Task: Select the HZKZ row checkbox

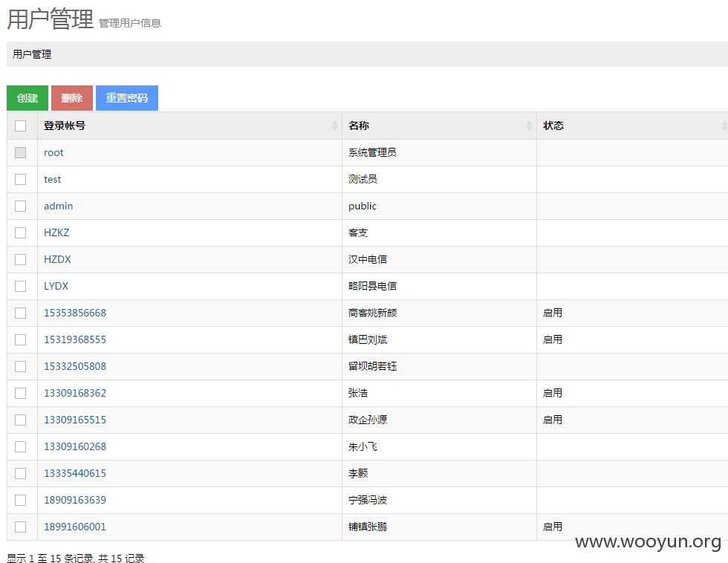Action: tap(21, 232)
